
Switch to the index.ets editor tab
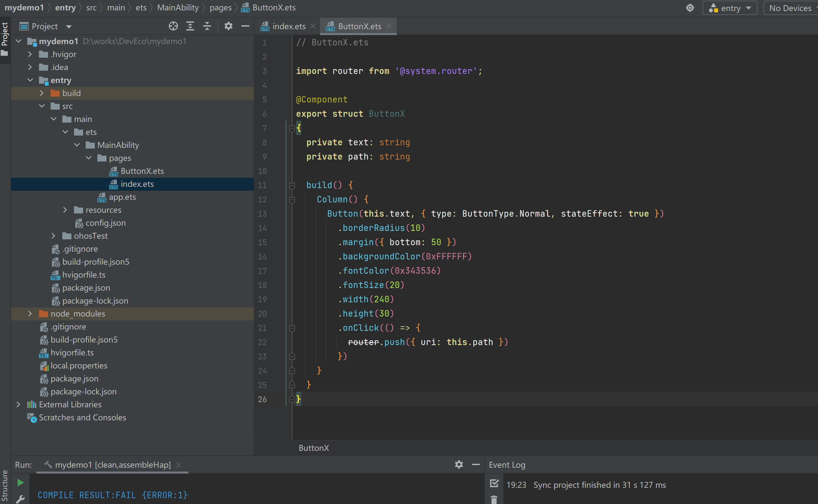(289, 26)
